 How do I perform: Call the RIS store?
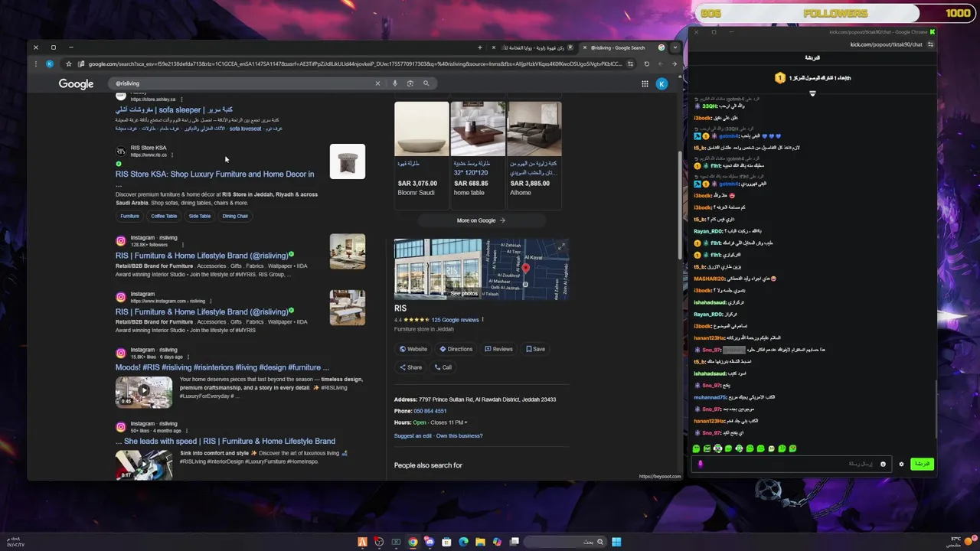(443, 367)
